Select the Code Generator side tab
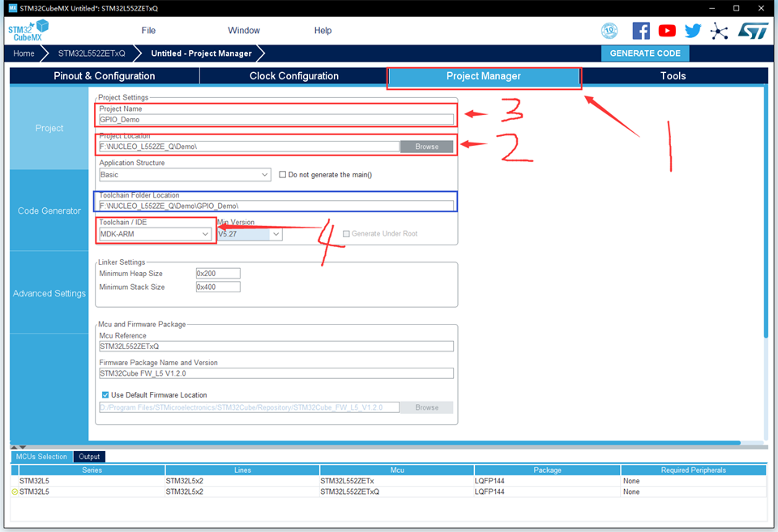 [49, 211]
